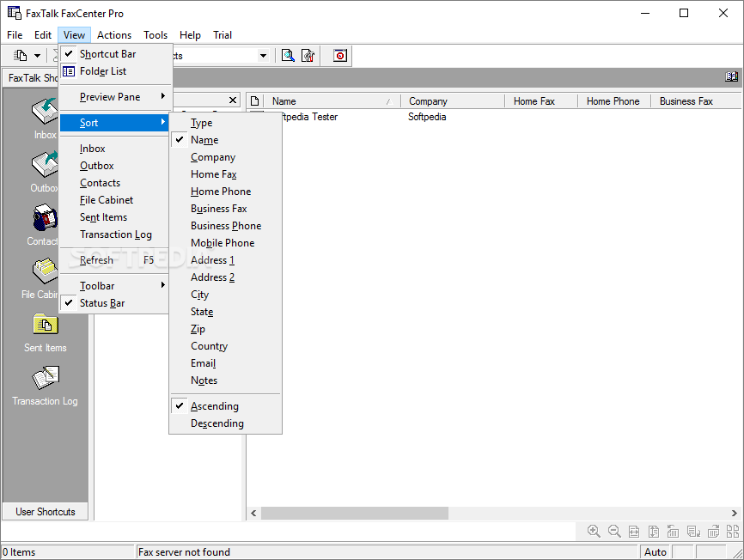Open the toolbar folder combo box dropdown

tap(263, 56)
